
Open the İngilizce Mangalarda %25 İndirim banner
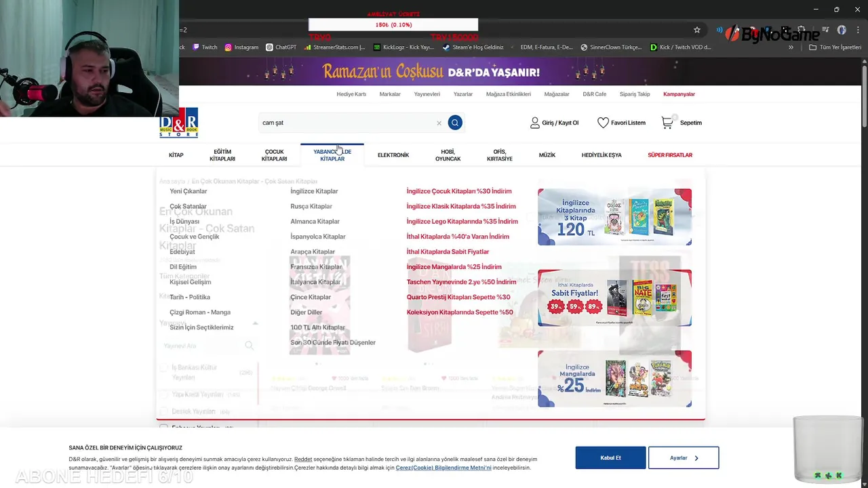click(x=614, y=379)
